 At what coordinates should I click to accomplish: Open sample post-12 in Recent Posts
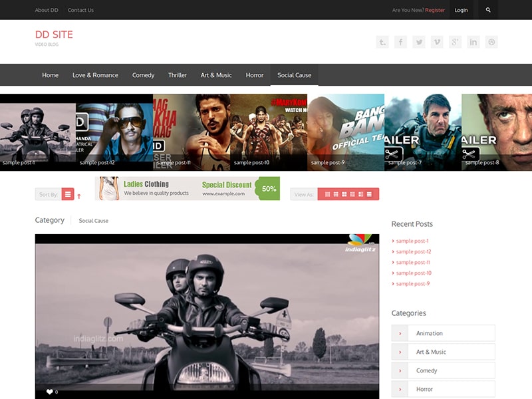coord(414,252)
